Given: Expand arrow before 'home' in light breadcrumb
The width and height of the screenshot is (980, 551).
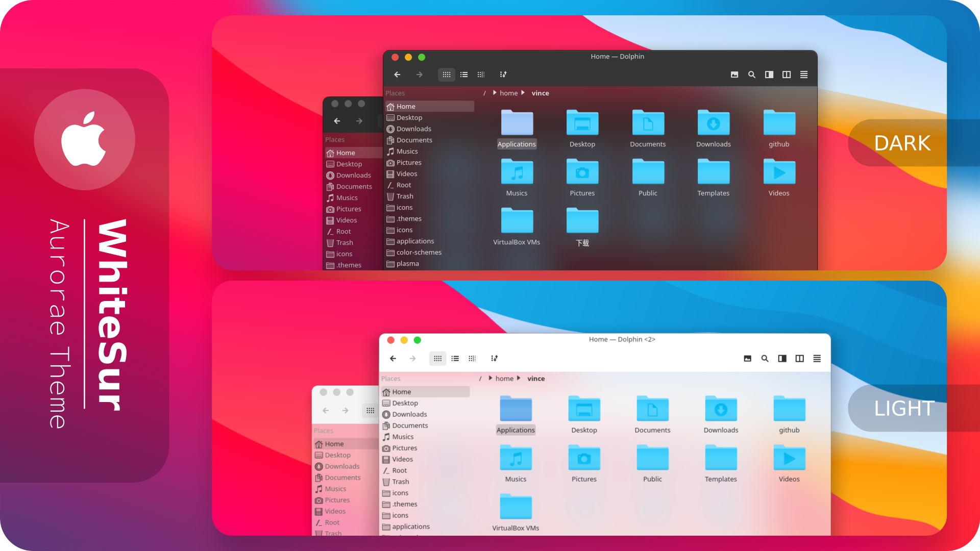Looking at the screenshot, I should [491, 378].
